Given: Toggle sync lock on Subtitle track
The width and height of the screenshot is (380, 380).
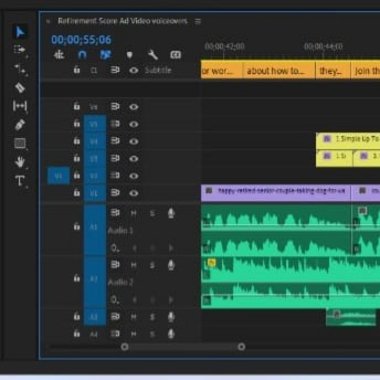Looking at the screenshot, I should [115, 70].
